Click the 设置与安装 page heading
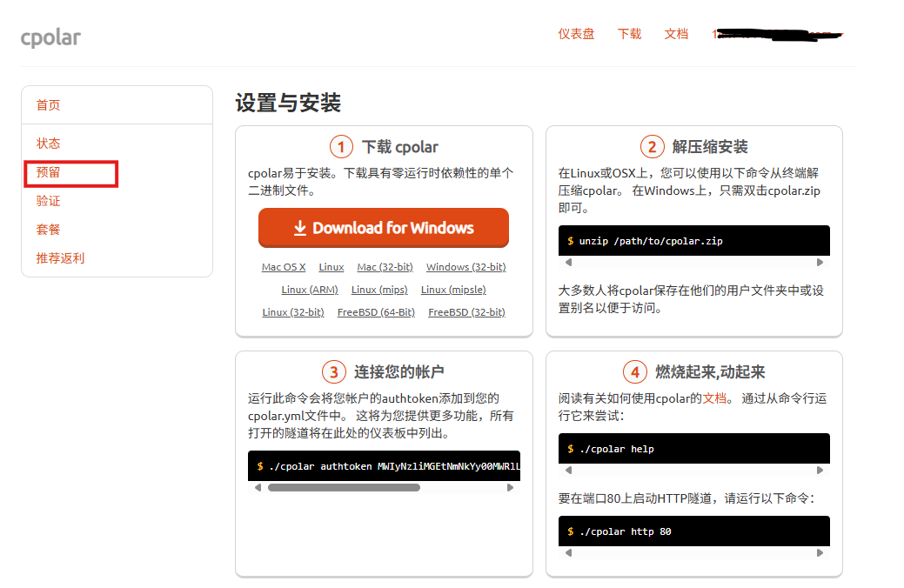904x588 pixels. coord(288,104)
